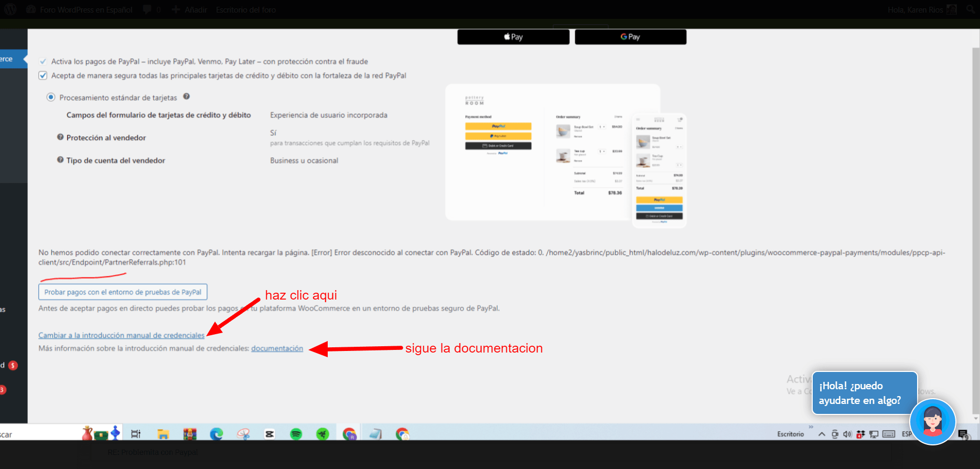
Task: Open second Chrome profile in taskbar
Action: pos(403,434)
